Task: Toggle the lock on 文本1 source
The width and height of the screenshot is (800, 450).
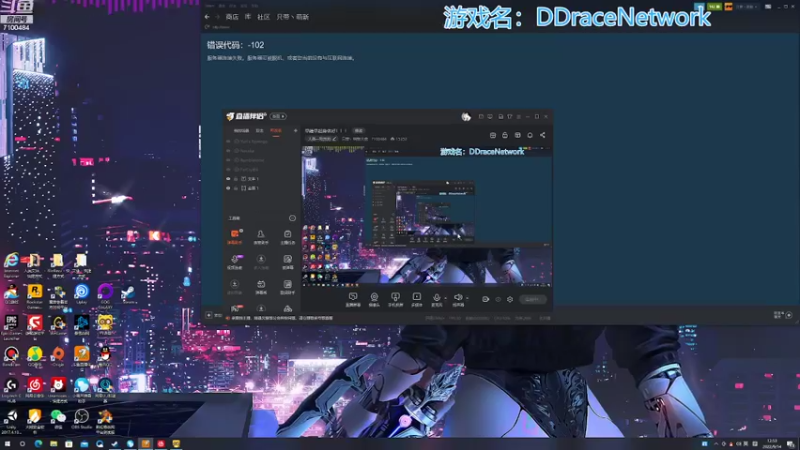Action: [236, 179]
